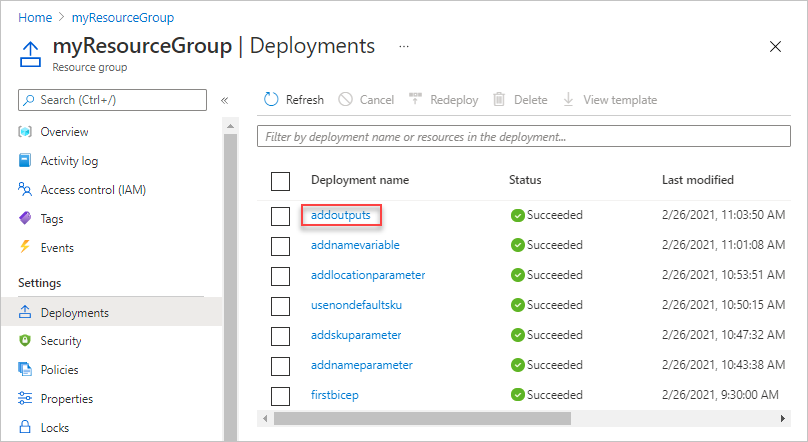Open Activity log from sidebar icon

pos(26,161)
